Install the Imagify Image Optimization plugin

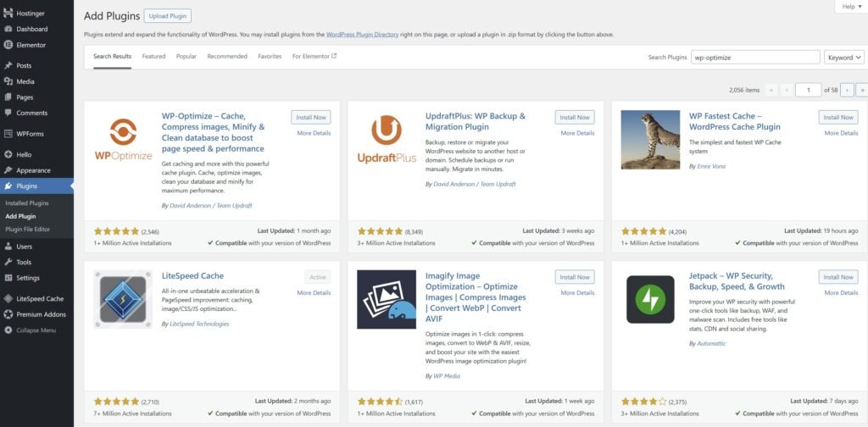575,277
